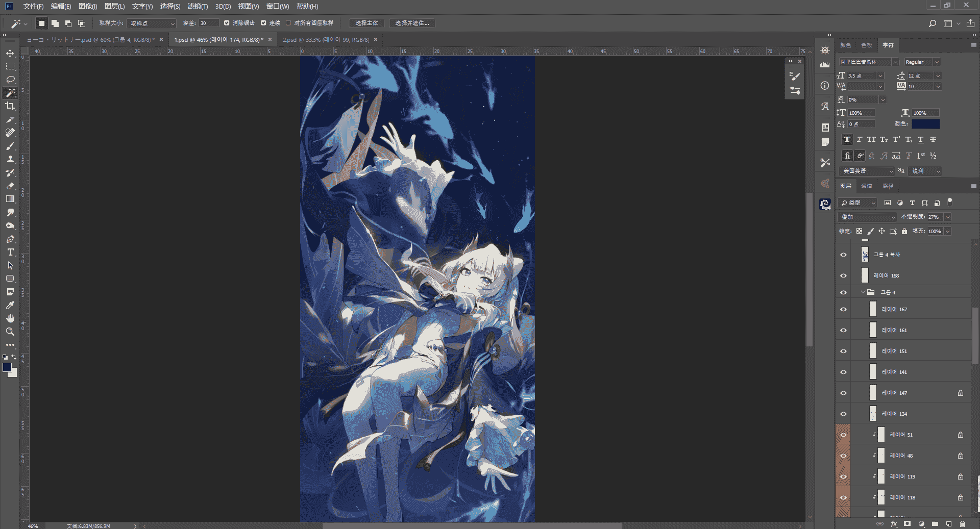Switch to the 2.psd document tab

point(326,39)
